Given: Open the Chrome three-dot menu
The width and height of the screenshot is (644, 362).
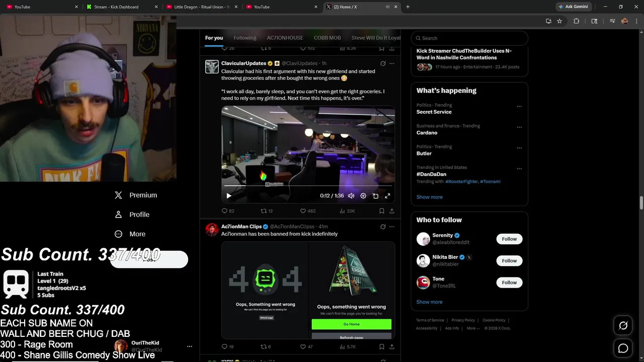Looking at the screenshot, I should tap(636, 21).
